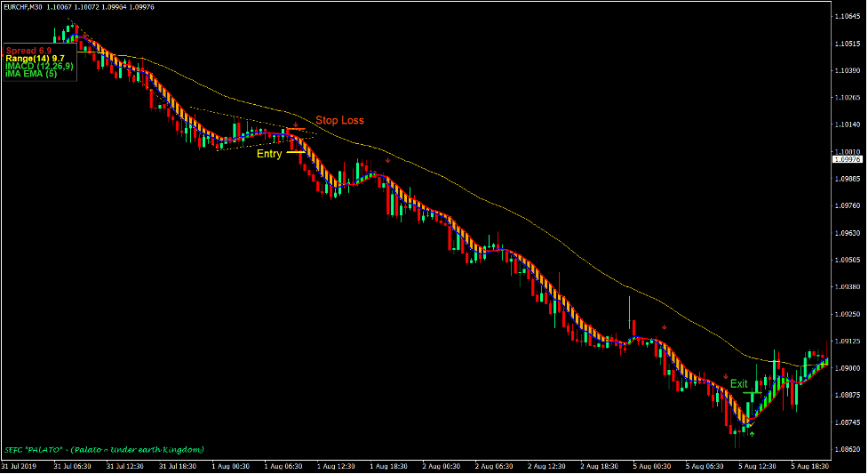
Task: Click price level 1.09380 on the axis
Action: coord(848,287)
